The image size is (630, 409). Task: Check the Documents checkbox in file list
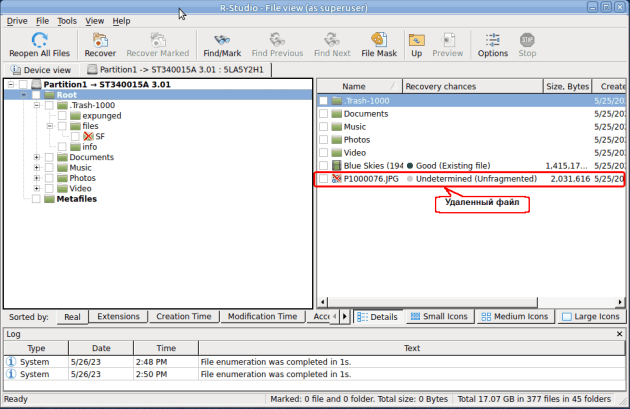click(x=323, y=114)
